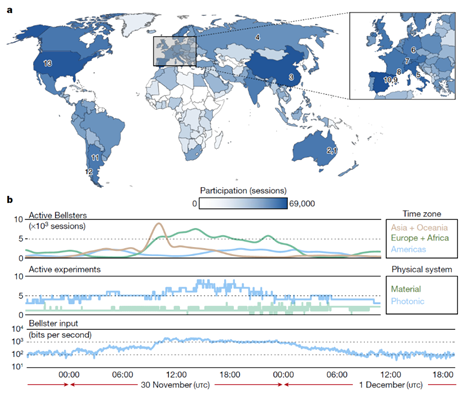Click the Active Bellsters panel title
Viewport: 465px width, 394px height.
tap(58, 215)
